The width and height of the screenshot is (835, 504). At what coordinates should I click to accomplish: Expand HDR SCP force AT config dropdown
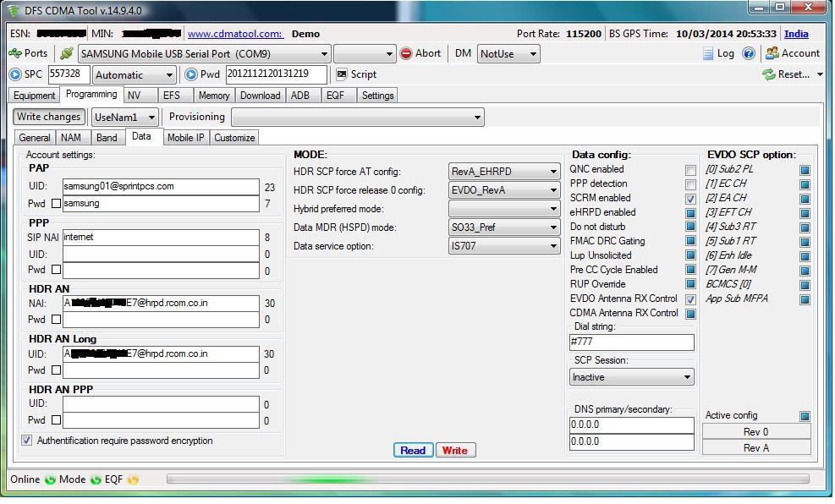click(504, 172)
